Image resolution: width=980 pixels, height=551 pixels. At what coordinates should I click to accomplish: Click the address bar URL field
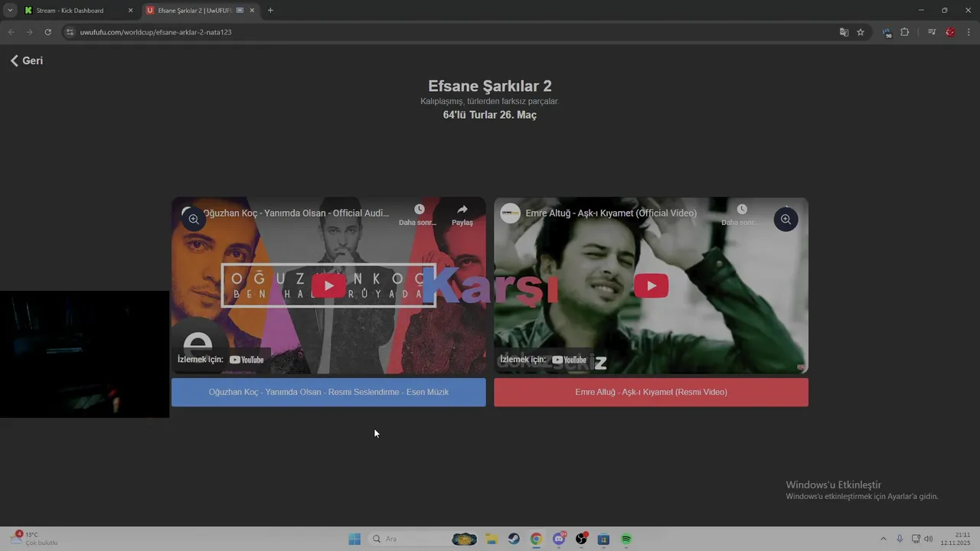452,32
